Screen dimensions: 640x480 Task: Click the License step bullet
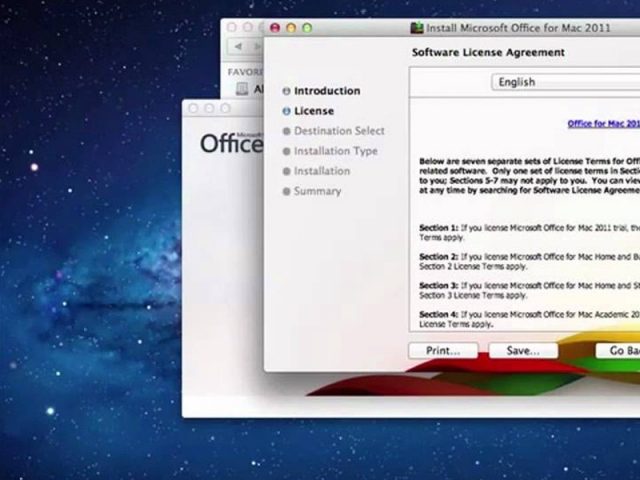(x=287, y=111)
